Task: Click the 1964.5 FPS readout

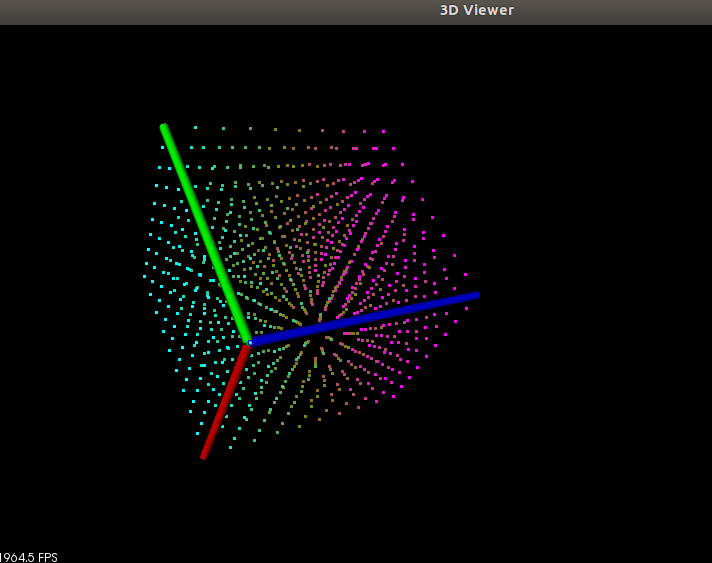Action: tap(28, 557)
